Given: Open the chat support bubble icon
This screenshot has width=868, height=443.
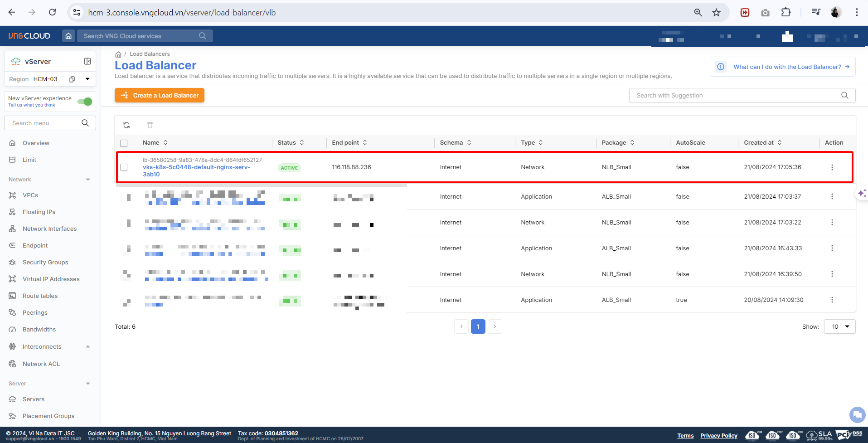Looking at the screenshot, I should click(x=857, y=414).
